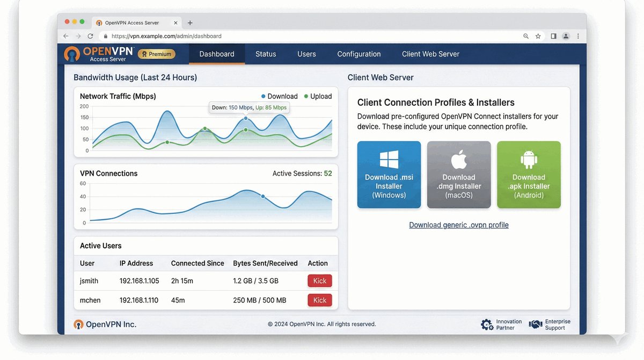Bookmark this page using the star icon

click(538, 36)
